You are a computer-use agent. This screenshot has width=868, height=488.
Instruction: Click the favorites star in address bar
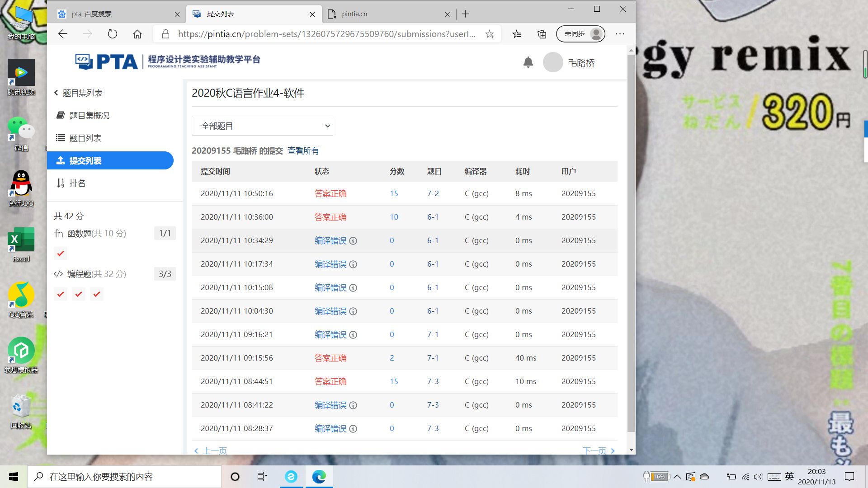tap(490, 34)
